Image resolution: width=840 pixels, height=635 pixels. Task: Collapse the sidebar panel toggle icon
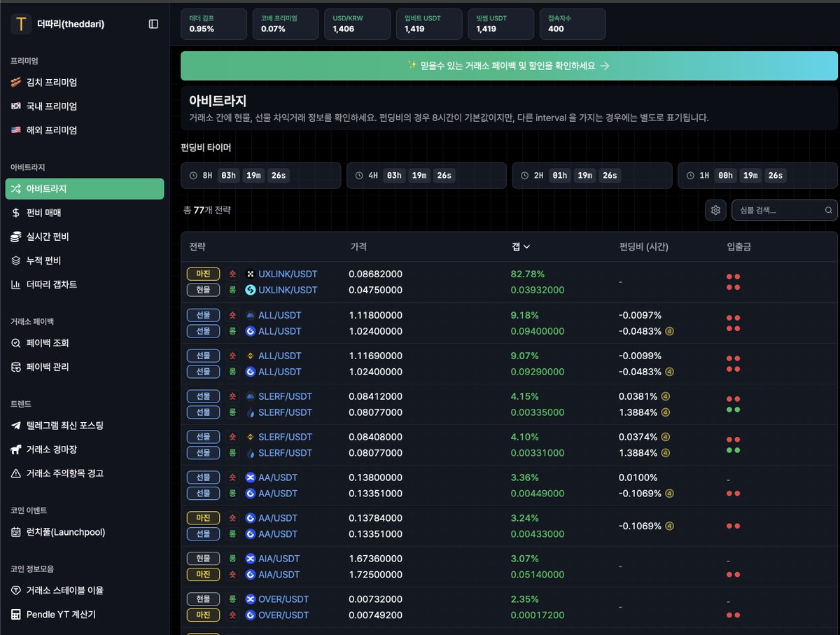coord(153,24)
